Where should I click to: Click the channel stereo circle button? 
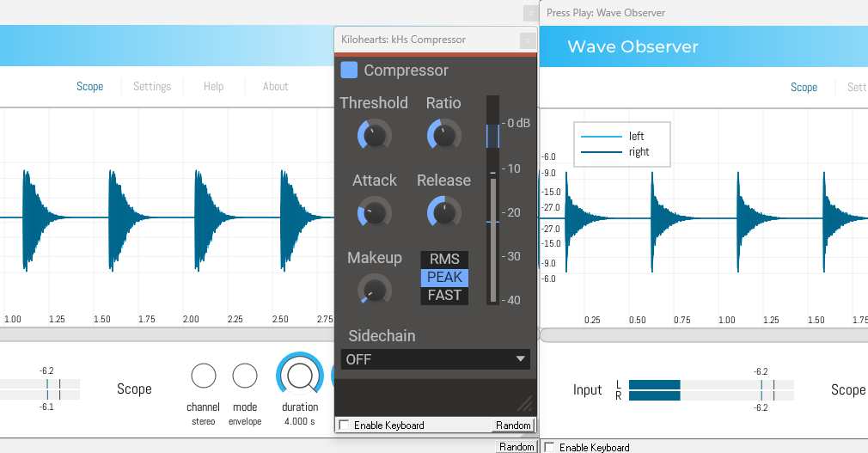click(204, 376)
